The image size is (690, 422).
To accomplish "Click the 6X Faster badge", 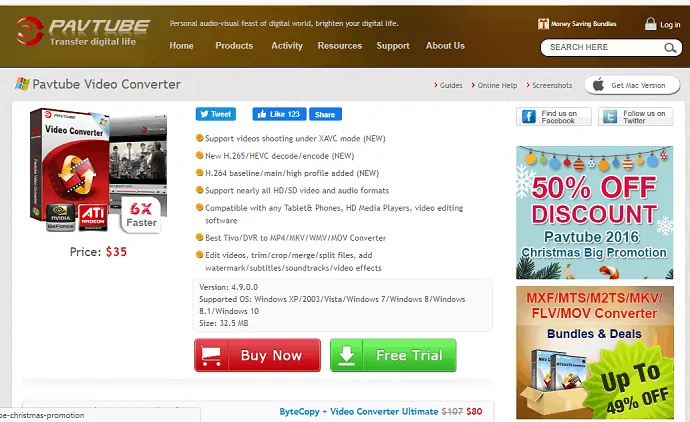I will (x=141, y=215).
